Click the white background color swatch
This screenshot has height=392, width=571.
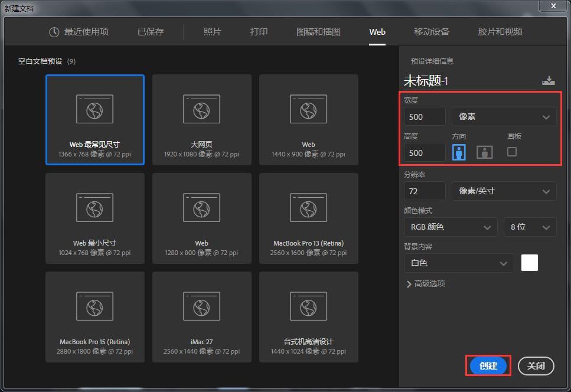529,263
